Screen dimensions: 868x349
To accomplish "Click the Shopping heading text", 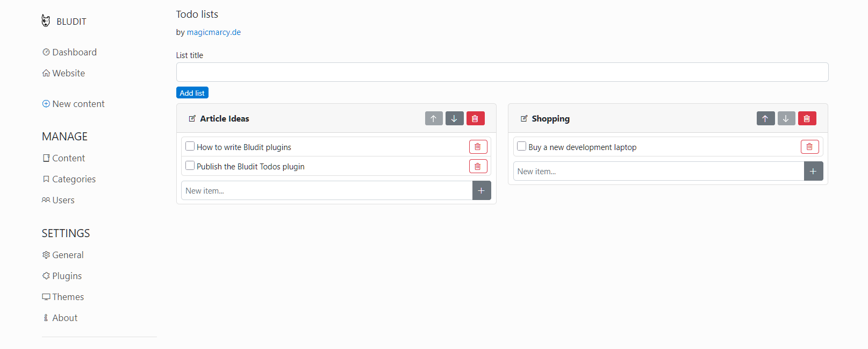I will point(551,118).
